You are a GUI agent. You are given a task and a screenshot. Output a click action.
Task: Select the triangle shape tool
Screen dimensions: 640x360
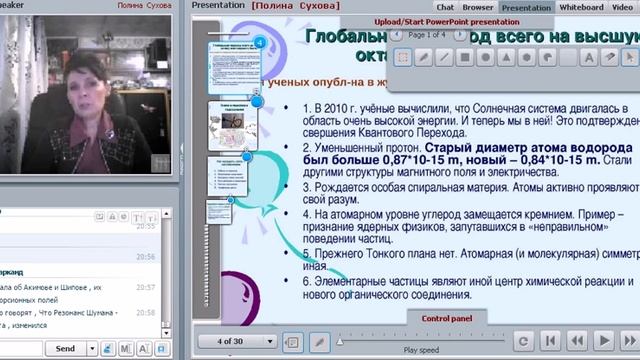tap(506, 57)
